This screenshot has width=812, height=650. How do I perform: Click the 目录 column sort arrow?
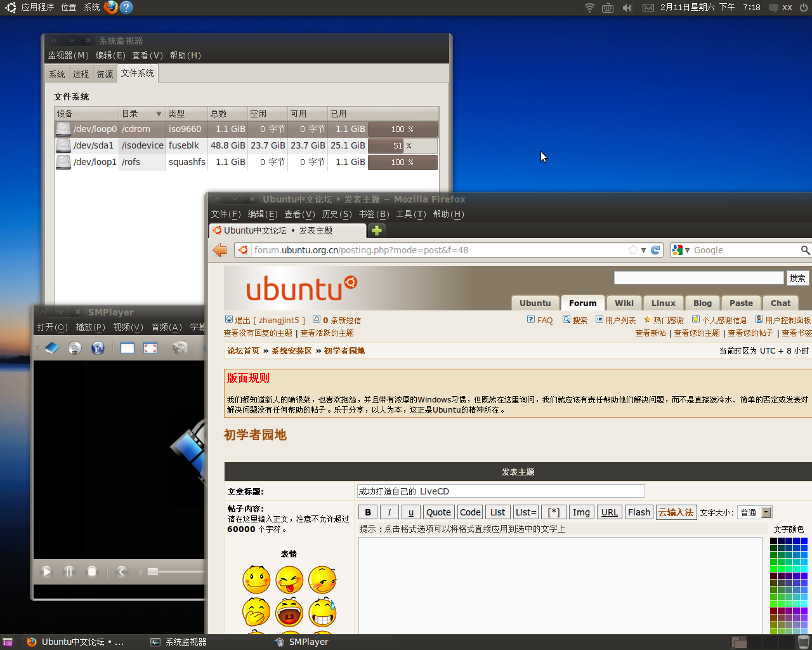point(159,114)
